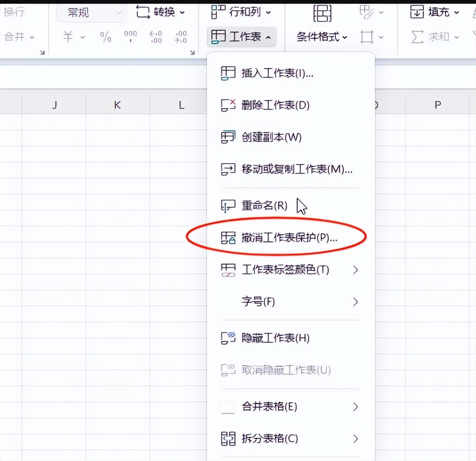Click the conditional formatting icon
Image resolution: width=476 pixels, height=461 pixels.
click(322, 14)
